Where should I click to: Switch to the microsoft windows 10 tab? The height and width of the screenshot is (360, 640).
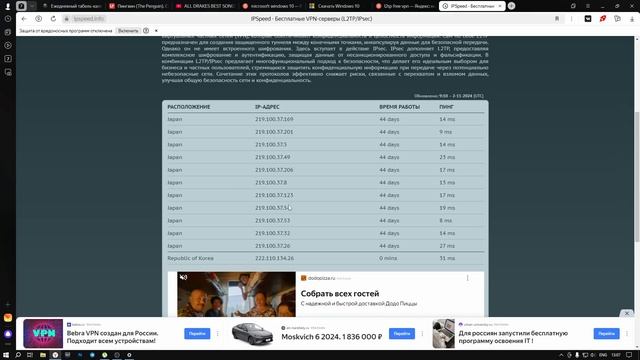(x=271, y=6)
